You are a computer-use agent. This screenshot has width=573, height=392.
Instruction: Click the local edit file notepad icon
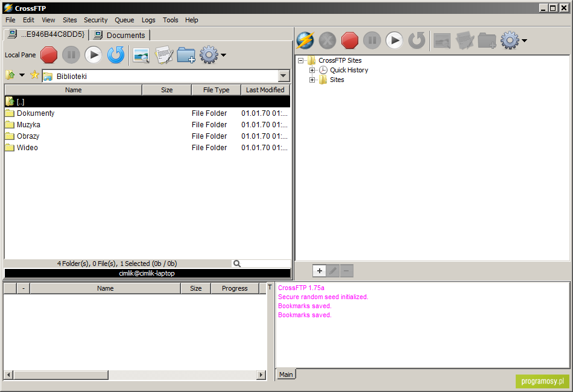163,55
